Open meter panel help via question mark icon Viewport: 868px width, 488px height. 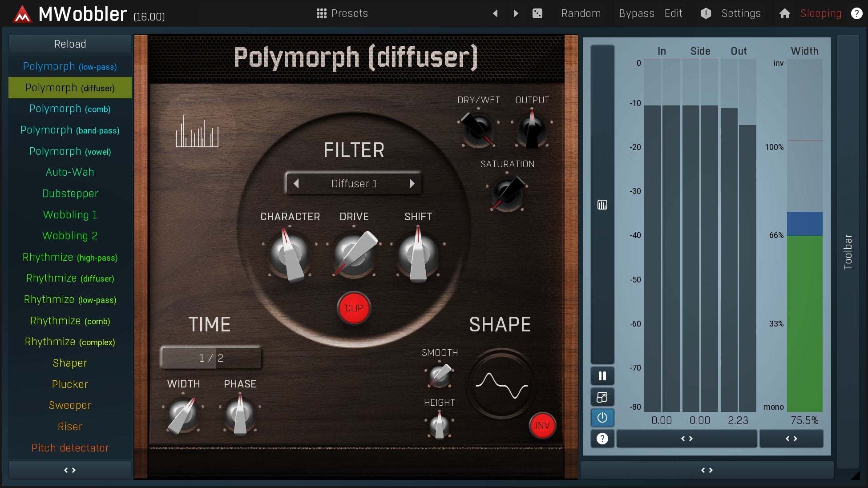point(602,439)
